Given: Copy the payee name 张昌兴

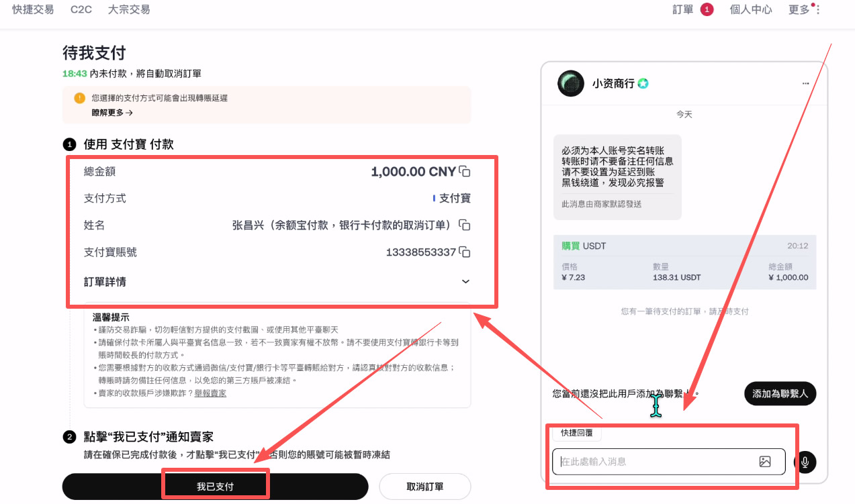Looking at the screenshot, I should click(465, 225).
